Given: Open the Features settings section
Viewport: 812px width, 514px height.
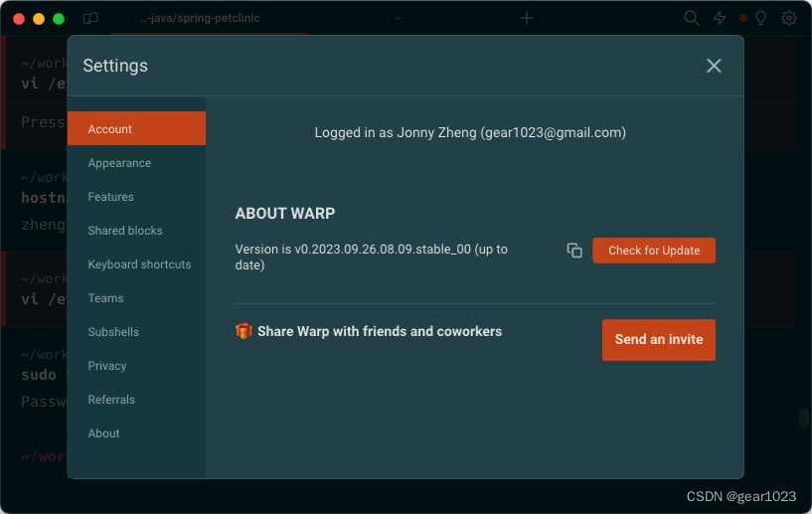Looking at the screenshot, I should 137,197.
